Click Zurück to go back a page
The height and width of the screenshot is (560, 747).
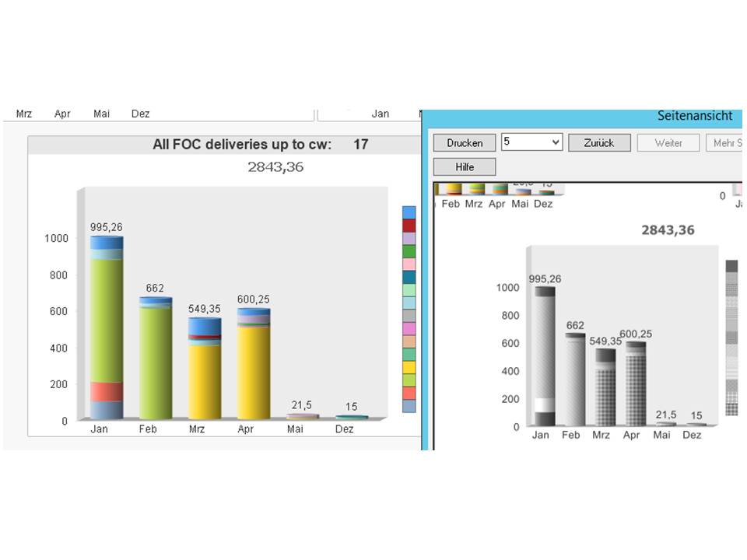pos(598,142)
